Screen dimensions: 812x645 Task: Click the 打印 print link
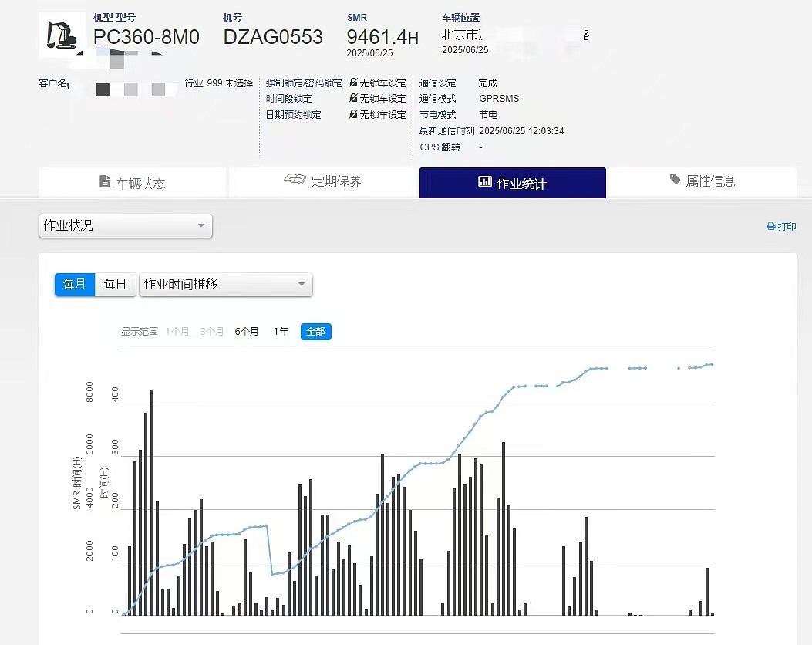781,226
